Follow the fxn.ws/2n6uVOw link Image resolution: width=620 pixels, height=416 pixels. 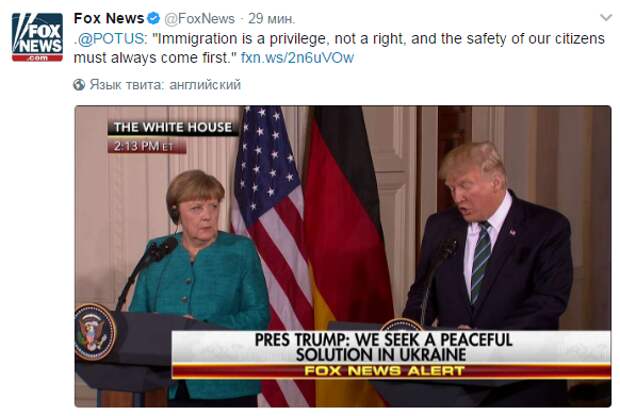297,58
